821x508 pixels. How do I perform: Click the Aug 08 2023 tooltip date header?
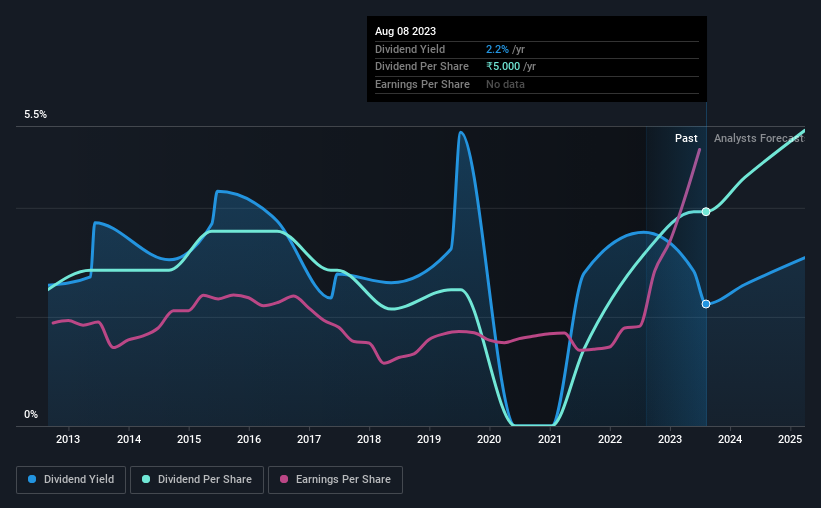tap(405, 31)
